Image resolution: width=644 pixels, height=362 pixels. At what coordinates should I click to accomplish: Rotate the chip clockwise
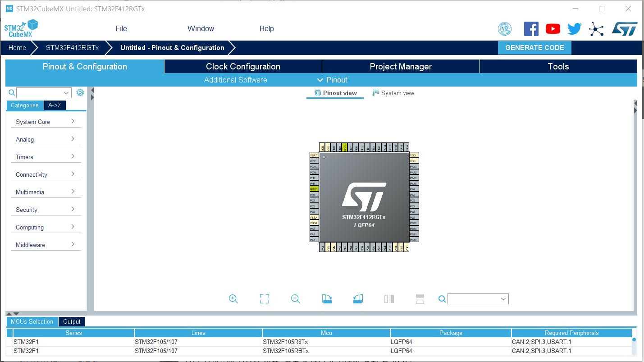[x=327, y=299]
